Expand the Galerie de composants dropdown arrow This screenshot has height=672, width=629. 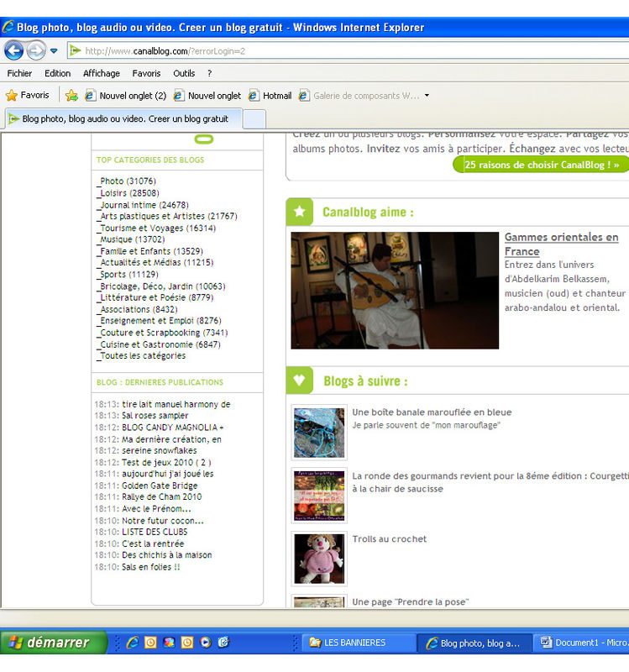pyautogui.click(x=427, y=96)
